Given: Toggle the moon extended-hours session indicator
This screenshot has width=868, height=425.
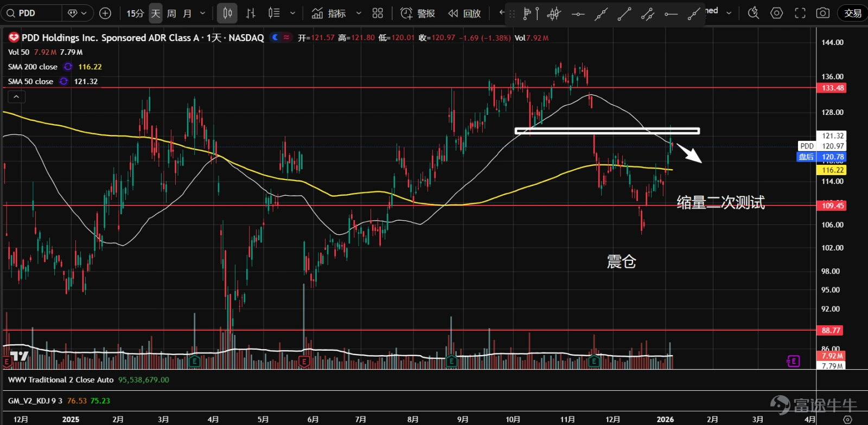Looking at the screenshot, I should pyautogui.click(x=276, y=37).
